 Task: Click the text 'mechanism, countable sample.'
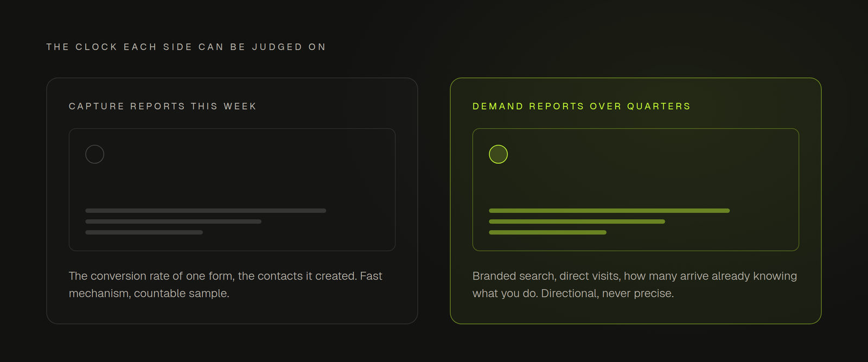(x=149, y=294)
